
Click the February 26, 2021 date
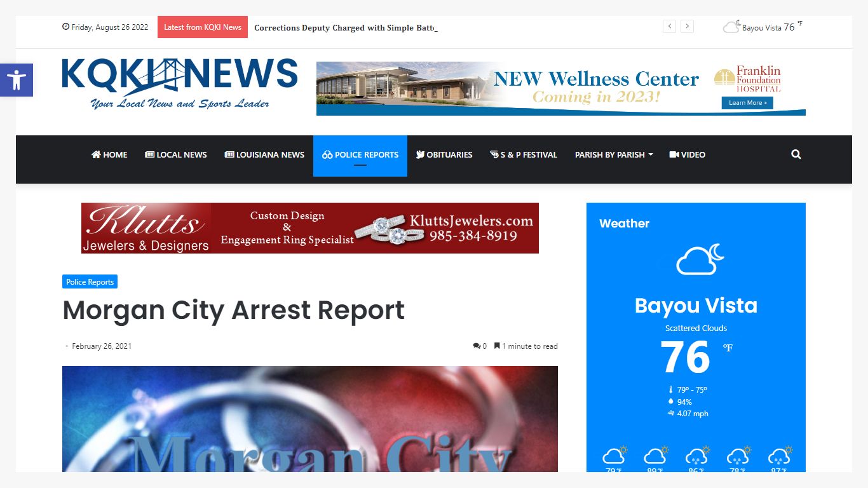pyautogui.click(x=102, y=346)
